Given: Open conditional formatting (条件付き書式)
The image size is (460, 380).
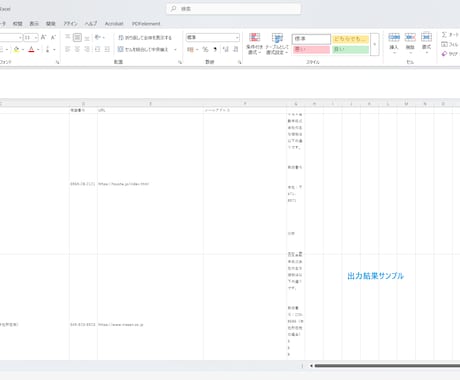Looking at the screenshot, I should (255, 44).
